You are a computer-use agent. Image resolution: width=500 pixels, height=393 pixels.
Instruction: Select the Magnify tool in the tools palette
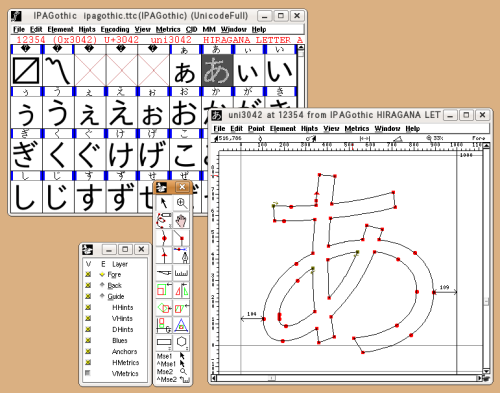tap(182, 203)
